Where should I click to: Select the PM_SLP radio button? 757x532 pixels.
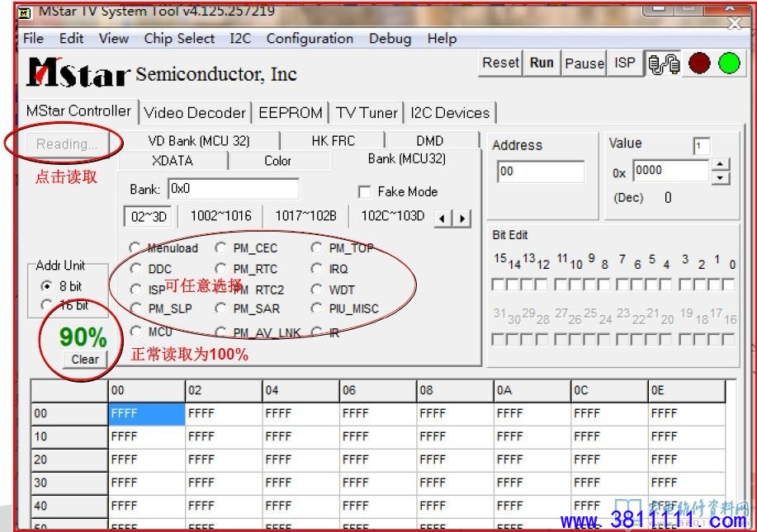pyautogui.click(x=135, y=308)
